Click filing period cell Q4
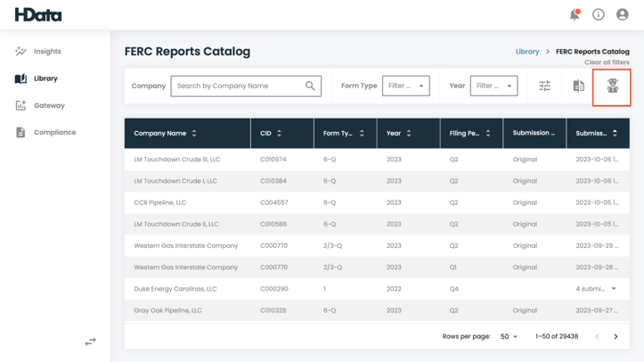644x362 pixels. pyautogui.click(x=454, y=289)
